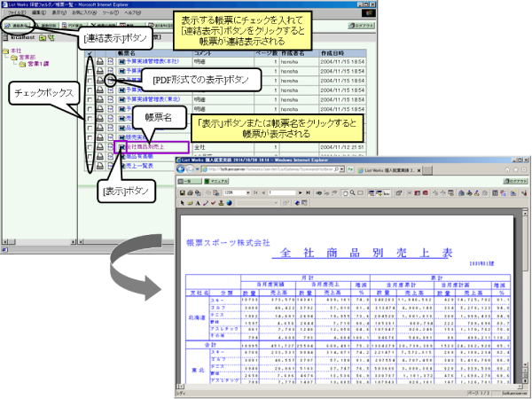Select the 営業1課 folder in tree
Image resolution: width=532 pixels, height=399 pixels.
(x=38, y=64)
